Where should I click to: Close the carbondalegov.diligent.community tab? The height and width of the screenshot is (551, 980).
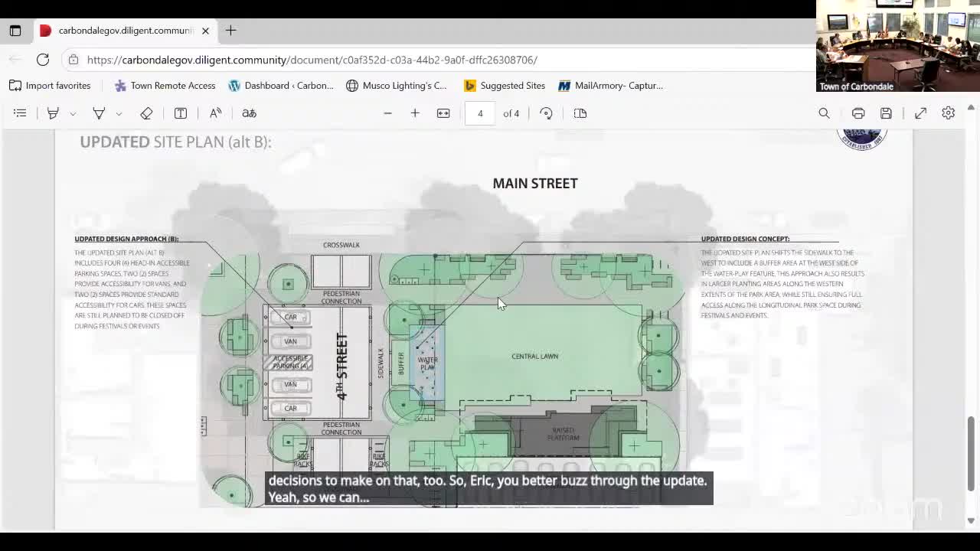coord(205,31)
